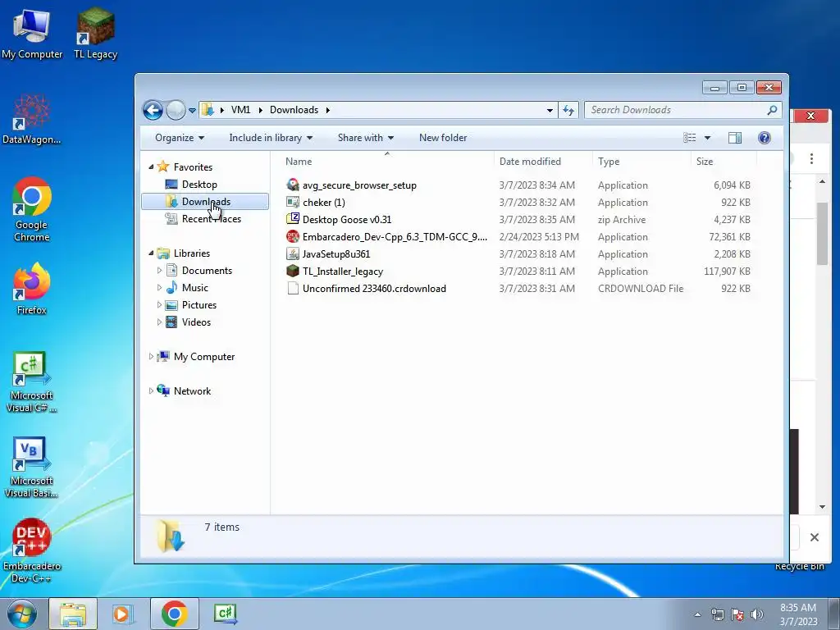Select Recent Places under Favorites
Screen dimensions: 840x630
click(x=211, y=218)
